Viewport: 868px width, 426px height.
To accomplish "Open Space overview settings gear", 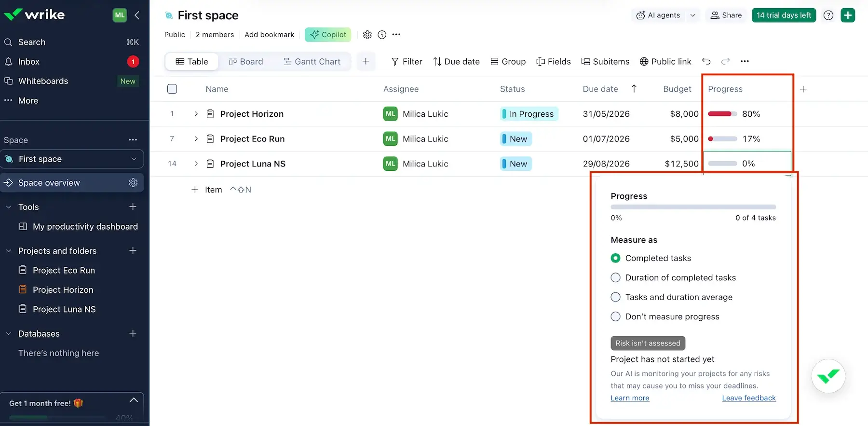I will click(x=133, y=183).
